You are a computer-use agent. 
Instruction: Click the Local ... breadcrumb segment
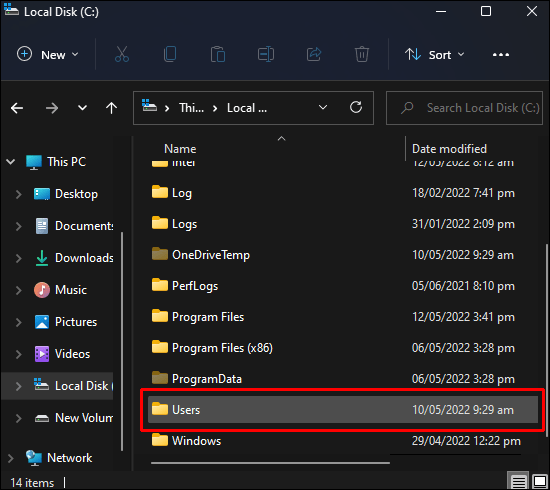(247, 108)
